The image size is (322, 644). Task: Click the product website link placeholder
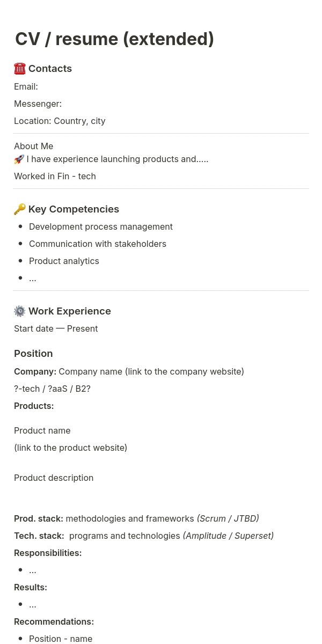coord(70,448)
